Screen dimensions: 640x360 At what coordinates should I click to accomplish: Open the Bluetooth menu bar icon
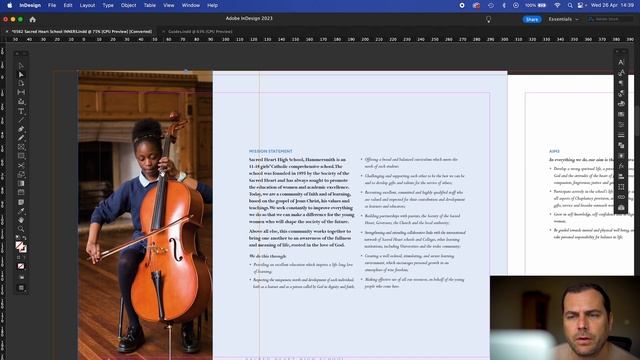coord(504,5)
